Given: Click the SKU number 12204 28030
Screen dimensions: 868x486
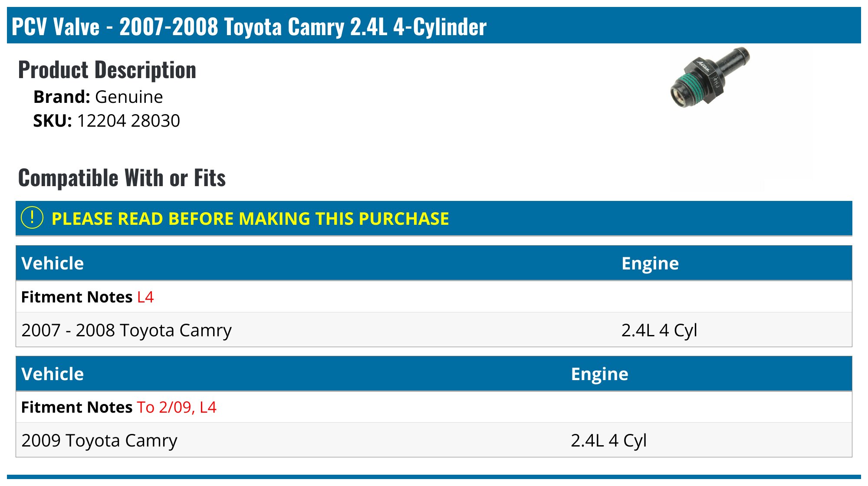Looking at the screenshot, I should coord(128,121).
